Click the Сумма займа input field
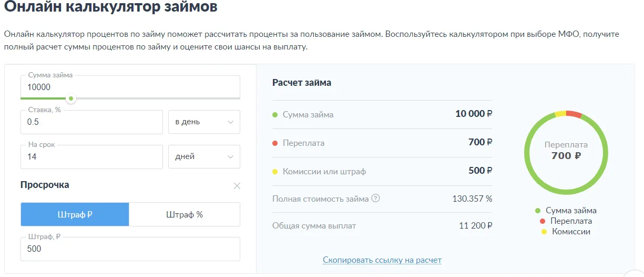Screen dimensions: 644x277 coord(130,87)
